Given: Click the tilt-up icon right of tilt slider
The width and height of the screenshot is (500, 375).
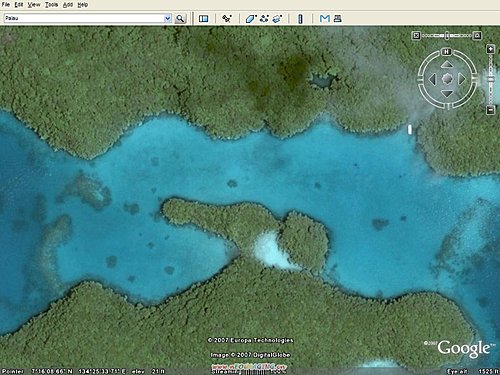Looking at the screenshot, I should pos(477,35).
